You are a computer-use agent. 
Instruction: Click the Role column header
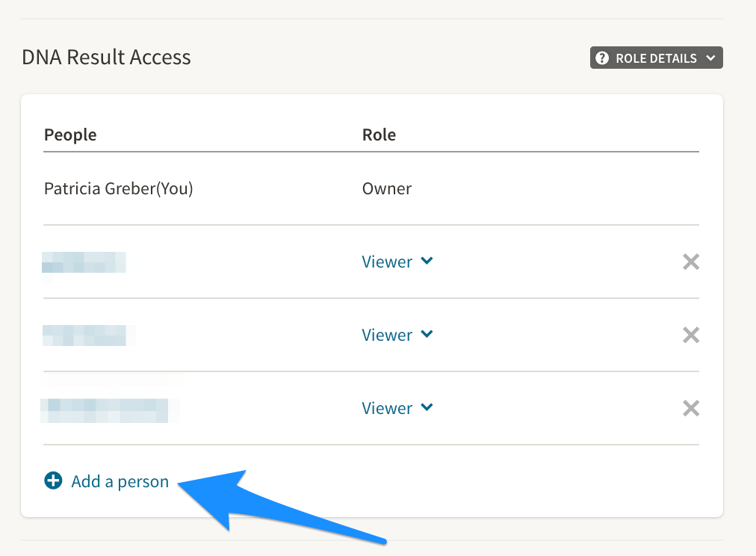click(x=379, y=135)
